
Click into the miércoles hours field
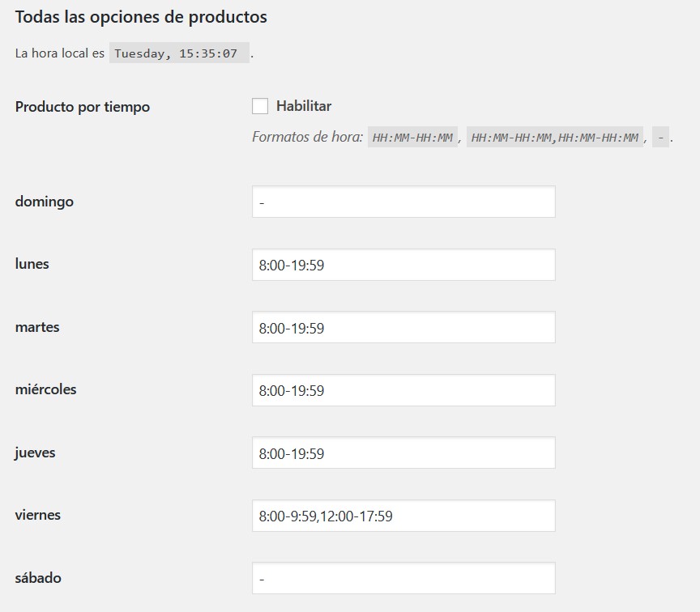pyautogui.click(x=403, y=390)
